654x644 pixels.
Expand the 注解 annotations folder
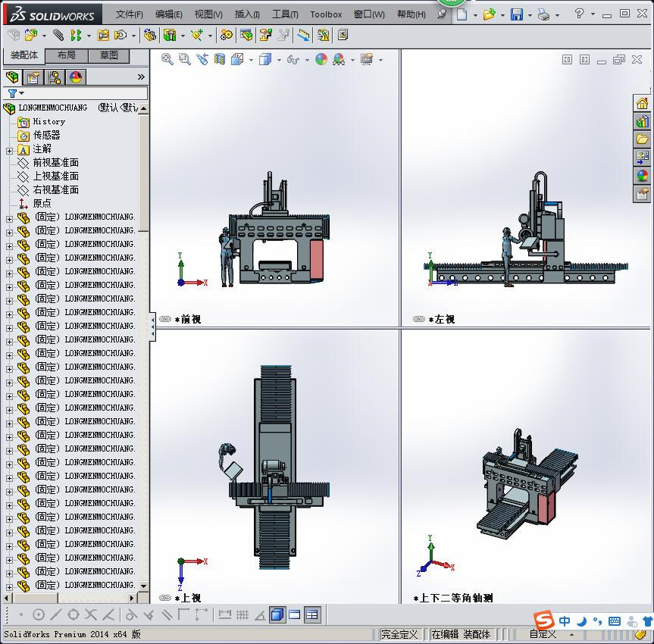(x=10, y=151)
